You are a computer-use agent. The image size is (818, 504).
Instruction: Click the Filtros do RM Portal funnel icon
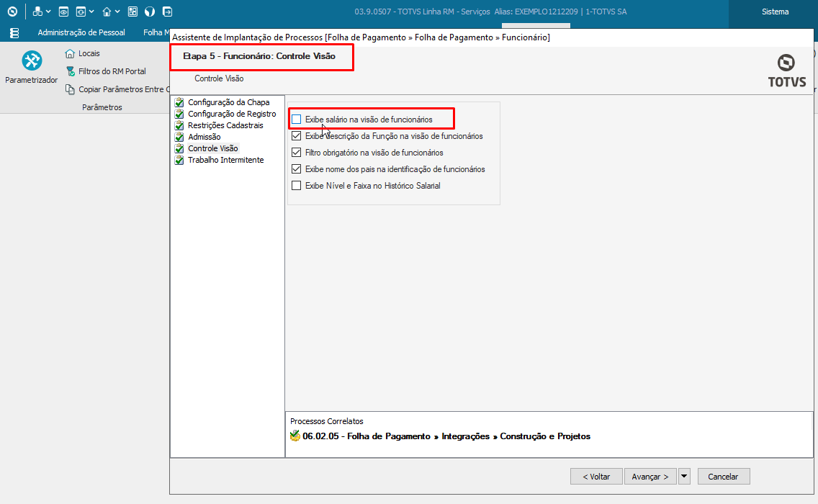[71, 71]
